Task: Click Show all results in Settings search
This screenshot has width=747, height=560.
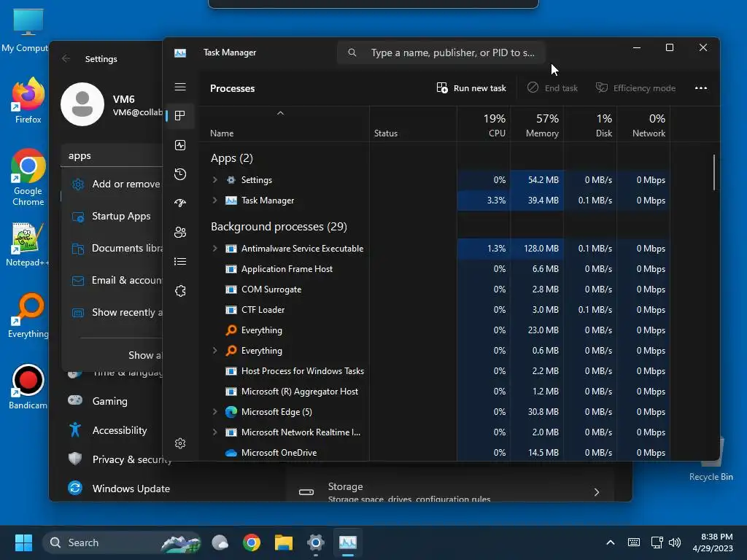Action: point(145,355)
